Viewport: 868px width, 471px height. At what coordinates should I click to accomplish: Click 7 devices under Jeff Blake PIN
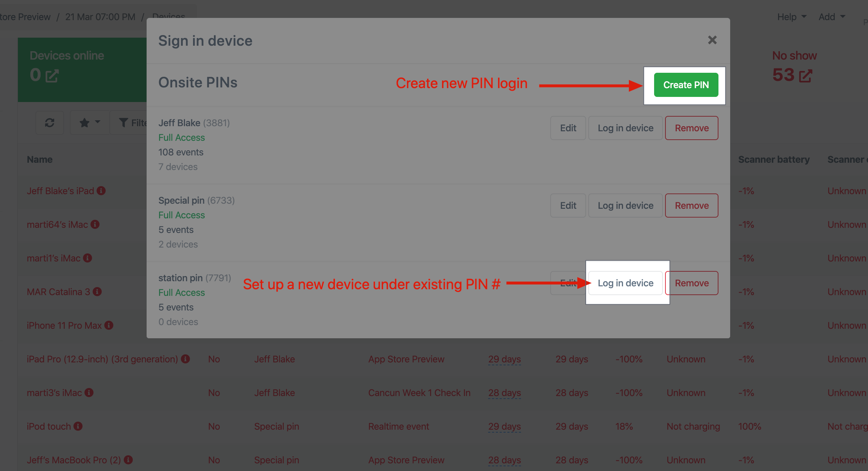[x=178, y=167]
